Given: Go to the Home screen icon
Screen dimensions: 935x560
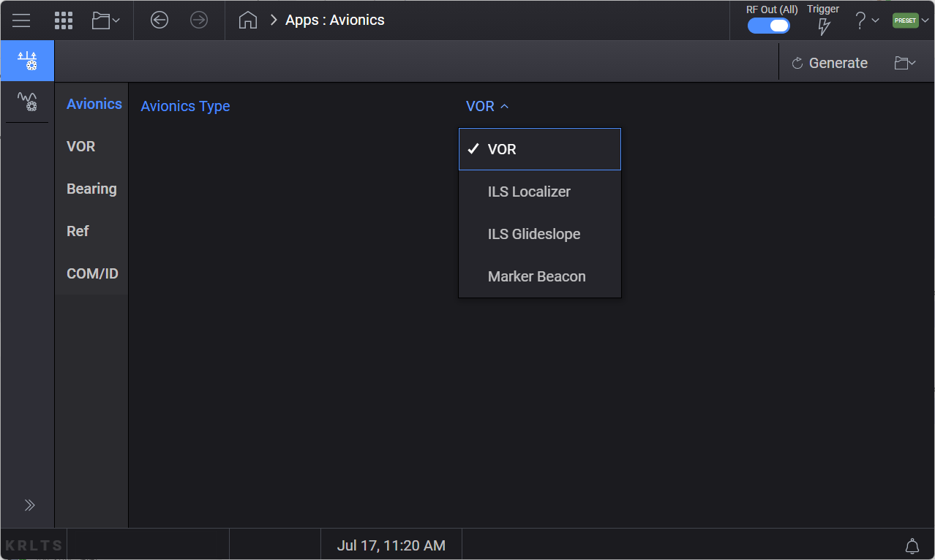Looking at the screenshot, I should [x=248, y=20].
